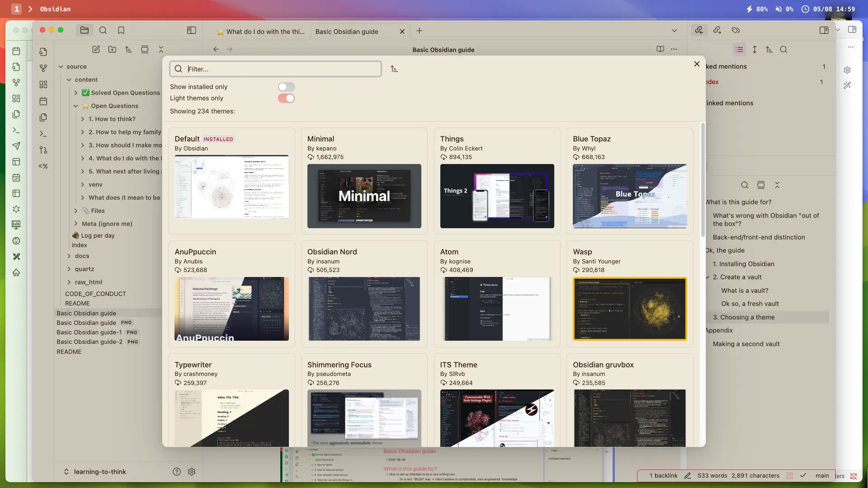868x488 pixels.
Task: Disable Light themes only toggle
Action: pyautogui.click(x=286, y=98)
